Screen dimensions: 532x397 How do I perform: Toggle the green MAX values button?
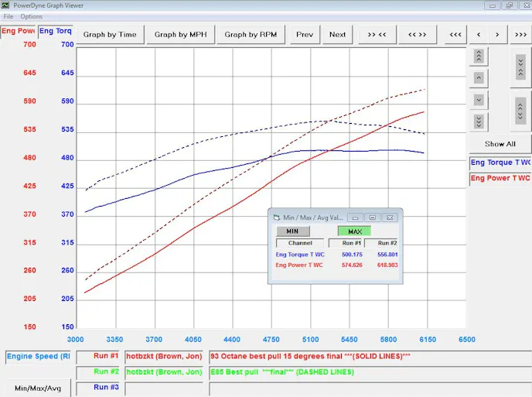(354, 231)
